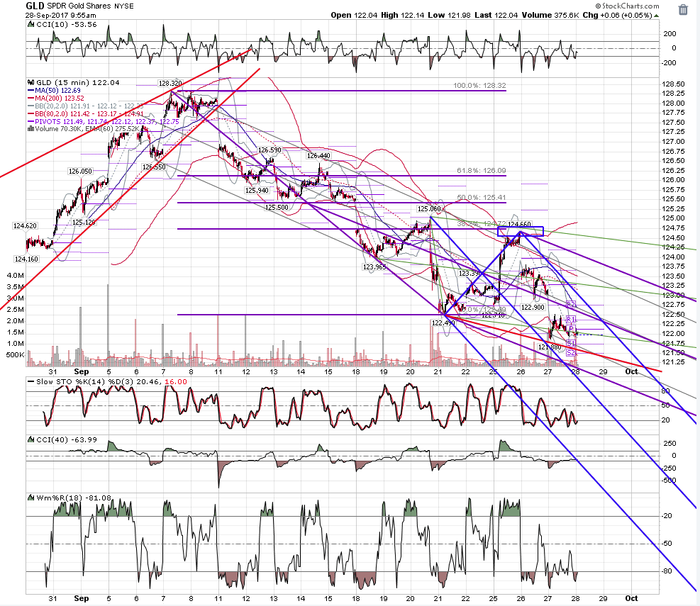Click the 'Last 122.04' header value
Screen dimensions: 700x606
click(x=496, y=15)
